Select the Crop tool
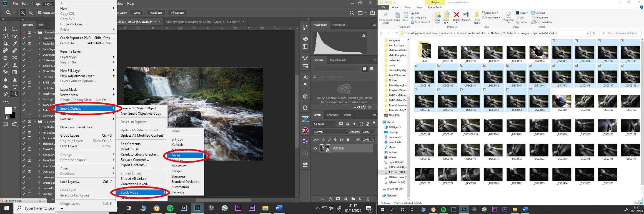The image size is (644, 214). coord(5,43)
